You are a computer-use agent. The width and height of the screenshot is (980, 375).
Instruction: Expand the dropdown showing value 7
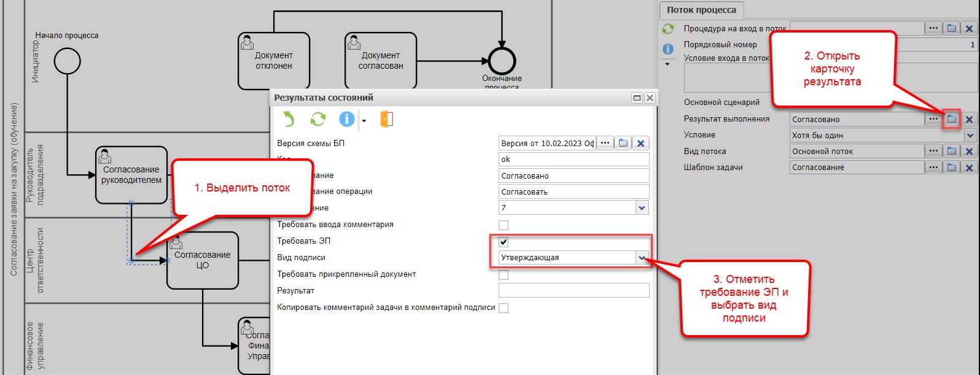click(x=642, y=208)
